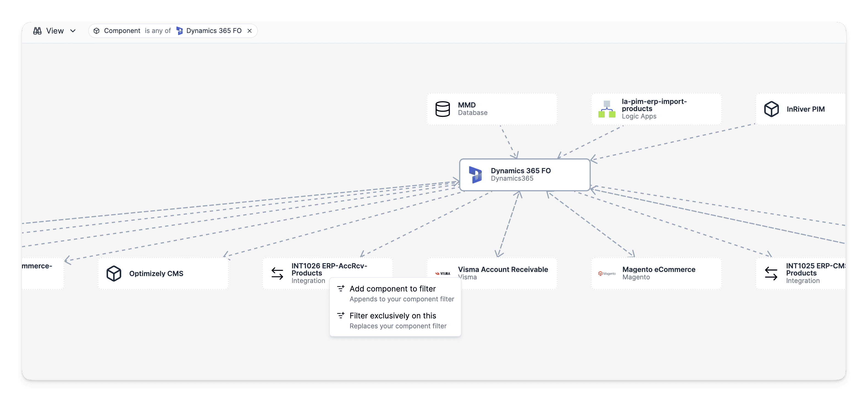
Task: Click the Logic Apps icon of la-pim-erp-import-products
Action: (607, 109)
